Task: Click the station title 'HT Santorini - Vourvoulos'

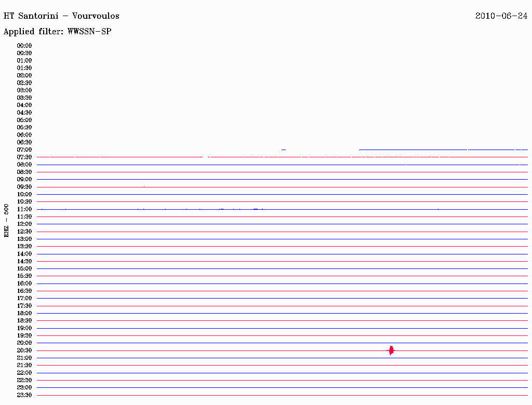Action: (x=61, y=16)
